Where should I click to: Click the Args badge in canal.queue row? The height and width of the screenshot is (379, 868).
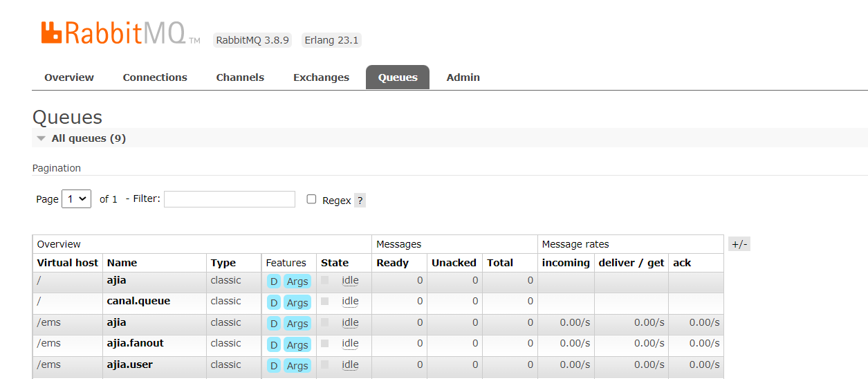[297, 302]
